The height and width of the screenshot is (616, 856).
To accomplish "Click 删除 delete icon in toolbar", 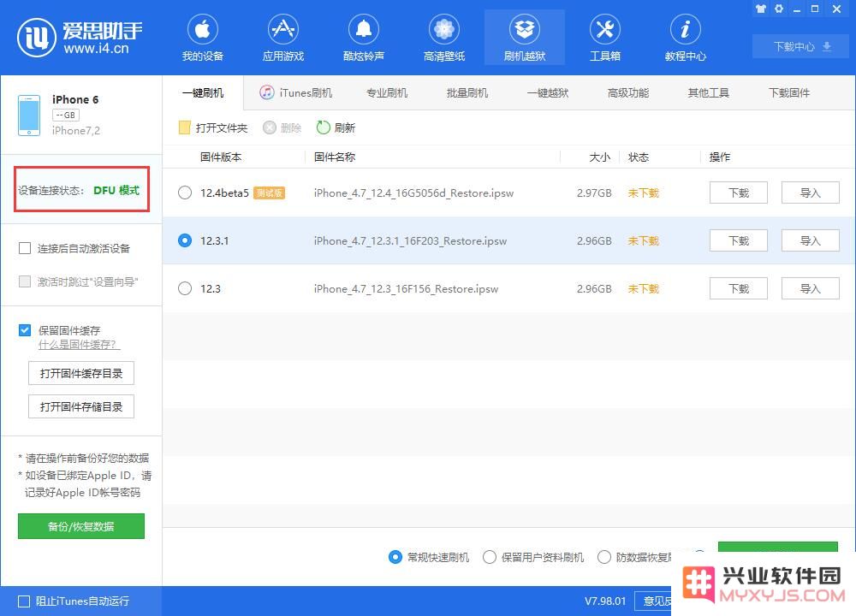I will click(270, 127).
